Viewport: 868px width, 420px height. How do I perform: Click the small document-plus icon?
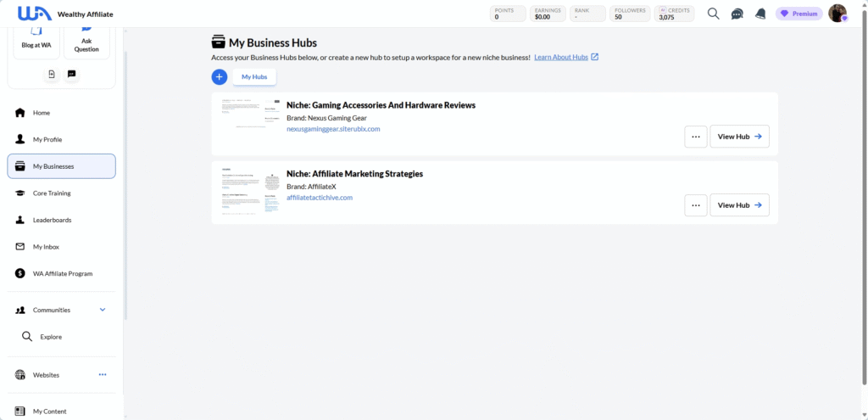point(52,74)
